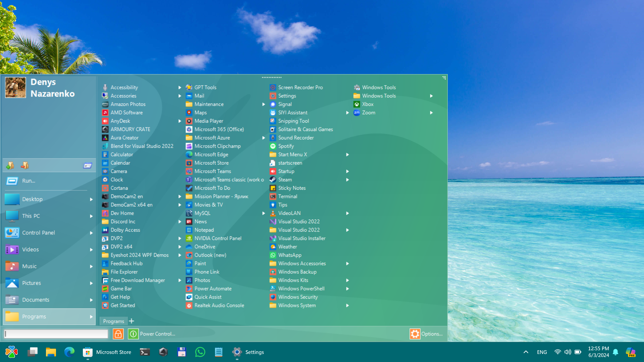Click the Run shortcut icon beside user icons
Image resolution: width=644 pixels, height=362 pixels.
(x=88, y=166)
